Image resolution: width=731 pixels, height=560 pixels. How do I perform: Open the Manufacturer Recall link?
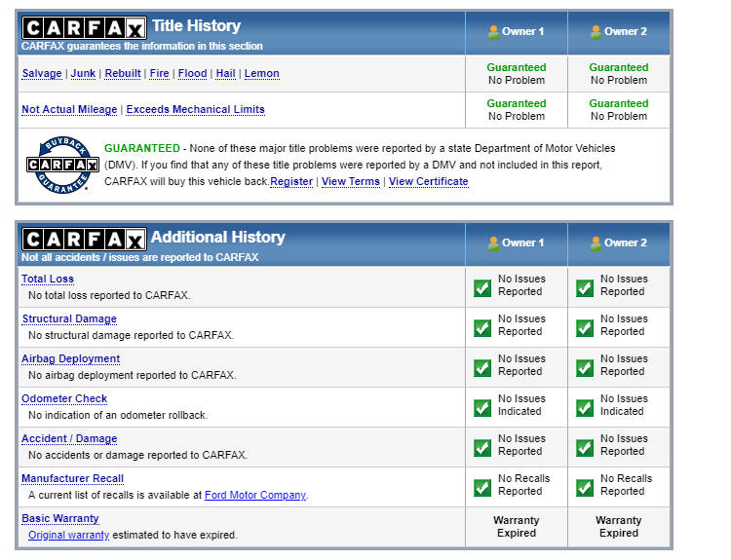(x=73, y=479)
